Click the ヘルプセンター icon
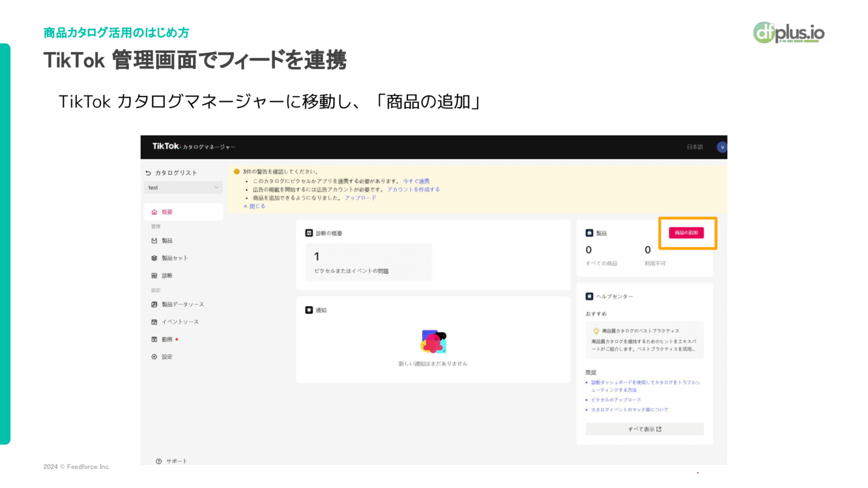Viewport: 868px width, 488px height. (589, 296)
